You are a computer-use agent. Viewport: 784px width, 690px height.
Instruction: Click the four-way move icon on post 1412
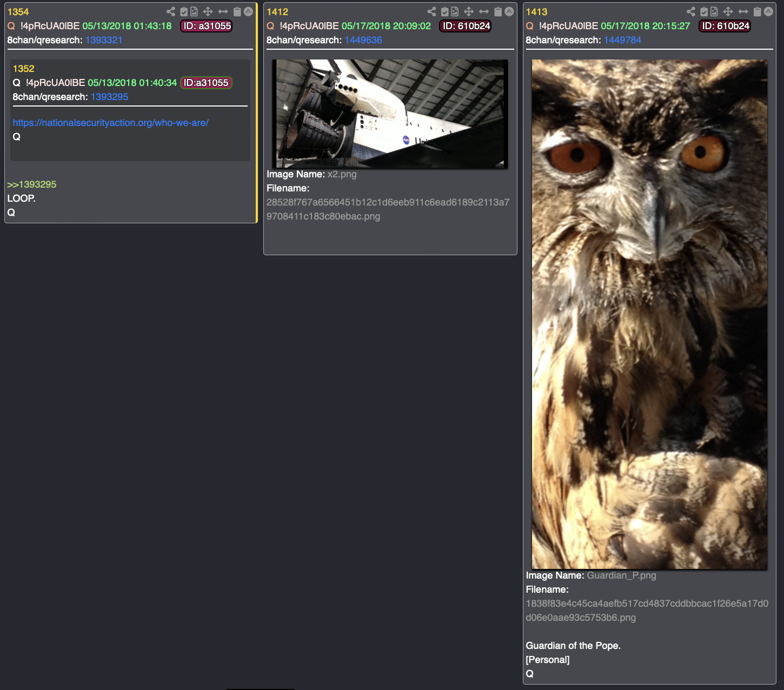tap(469, 11)
